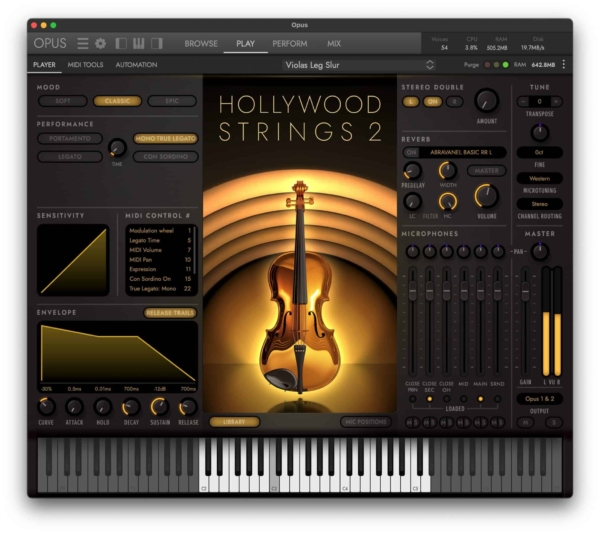The width and height of the screenshot is (600, 534).
Task: Open the Opus 1 & 2 output dropdown
Action: (540, 399)
